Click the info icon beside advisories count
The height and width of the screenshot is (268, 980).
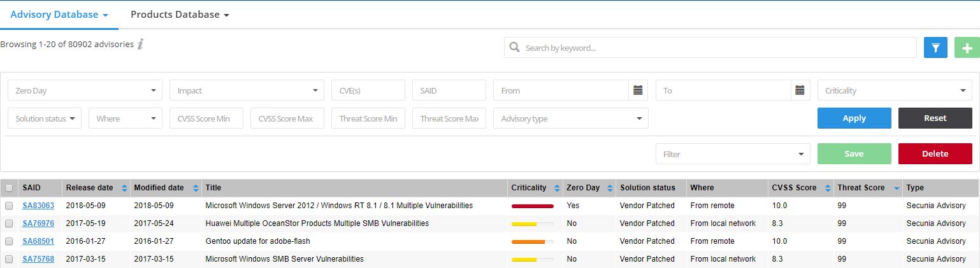point(140,44)
